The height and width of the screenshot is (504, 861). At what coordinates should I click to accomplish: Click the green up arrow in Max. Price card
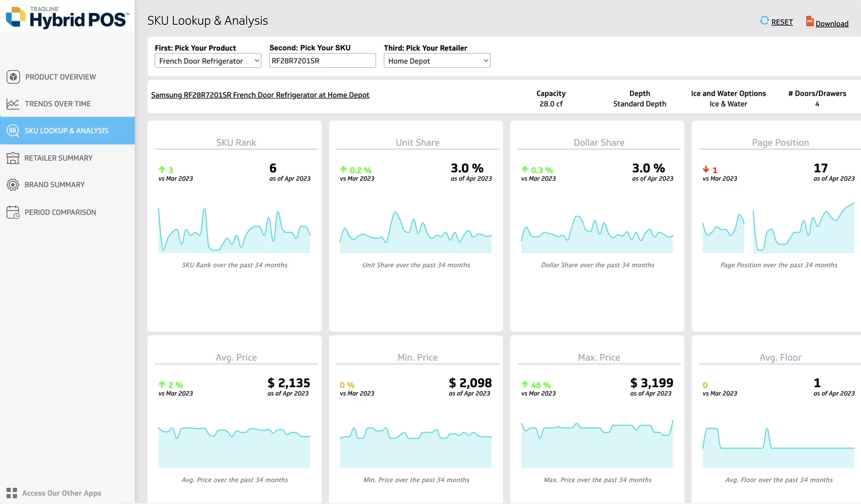525,385
